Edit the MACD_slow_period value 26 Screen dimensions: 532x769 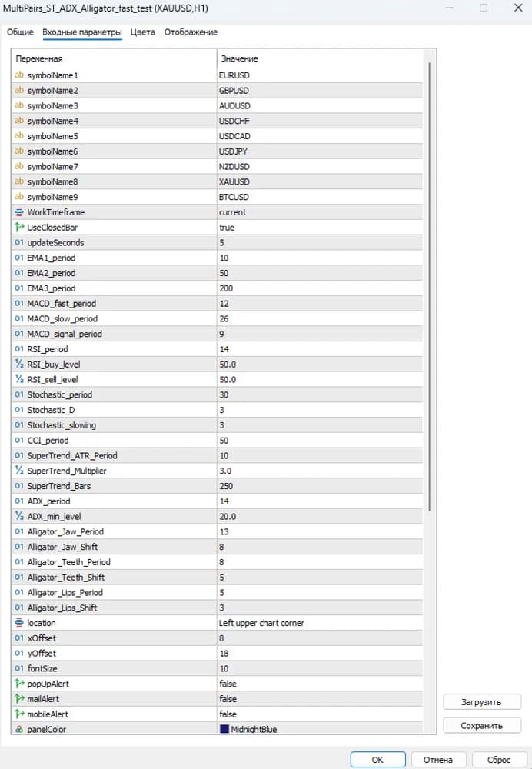[x=320, y=318]
